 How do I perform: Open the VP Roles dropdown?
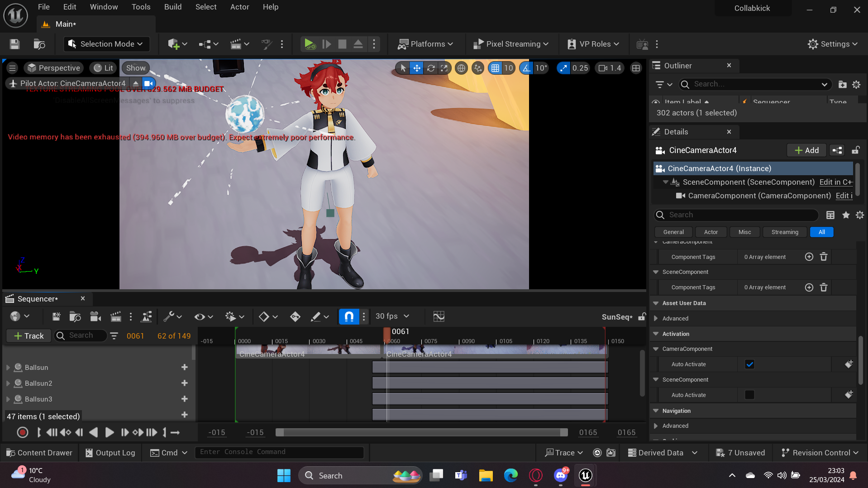593,44
